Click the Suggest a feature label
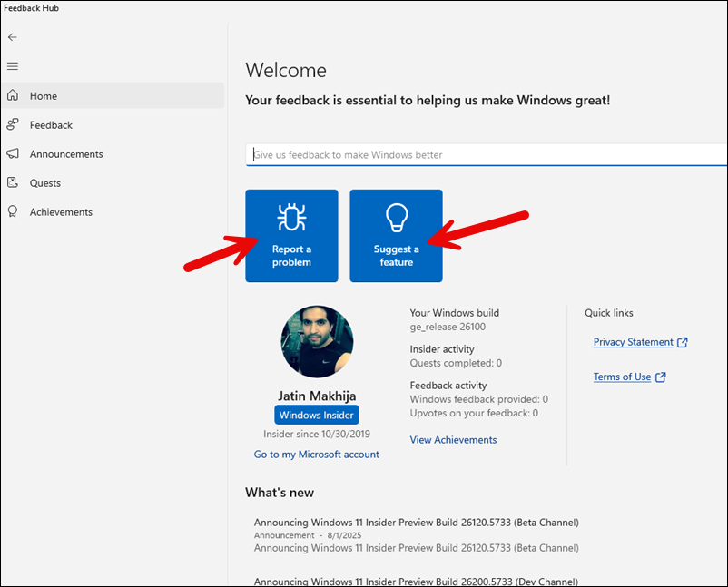 coord(397,256)
